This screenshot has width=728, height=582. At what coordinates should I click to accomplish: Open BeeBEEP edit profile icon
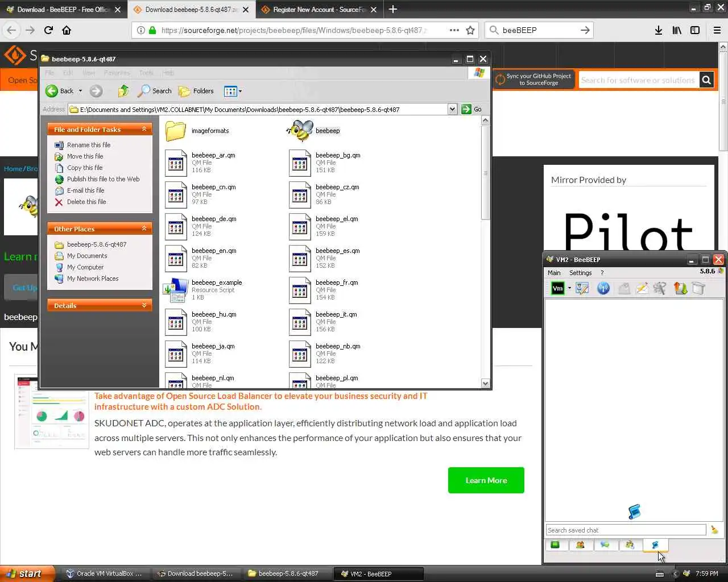pyautogui.click(x=582, y=288)
